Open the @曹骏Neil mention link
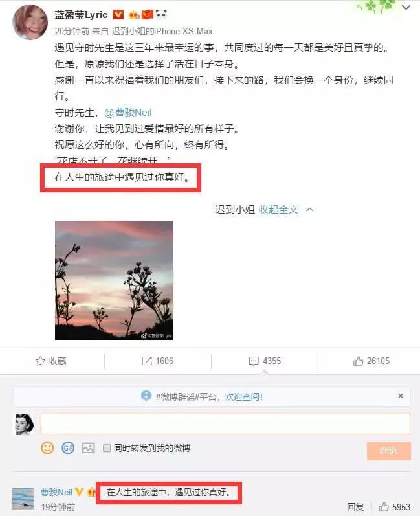 (128, 113)
